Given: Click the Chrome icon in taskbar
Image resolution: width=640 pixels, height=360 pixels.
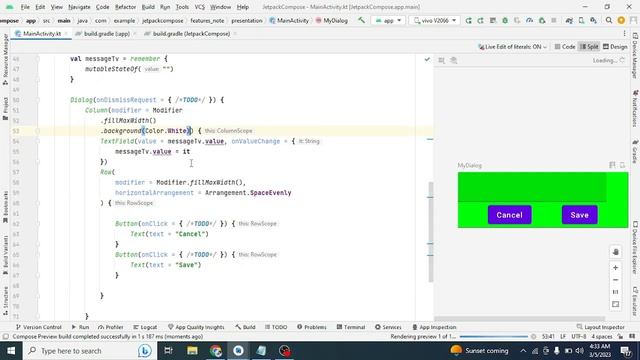Looking at the screenshot, I should tap(216, 351).
